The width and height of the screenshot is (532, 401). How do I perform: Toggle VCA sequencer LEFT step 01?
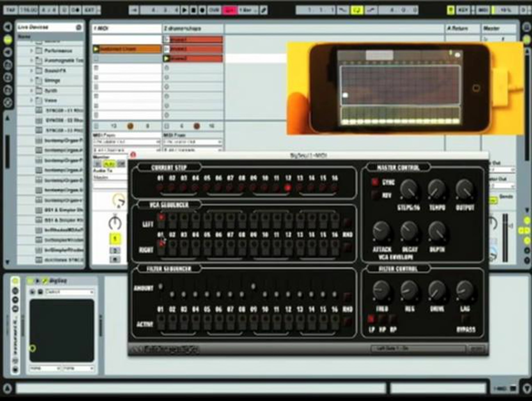(161, 221)
